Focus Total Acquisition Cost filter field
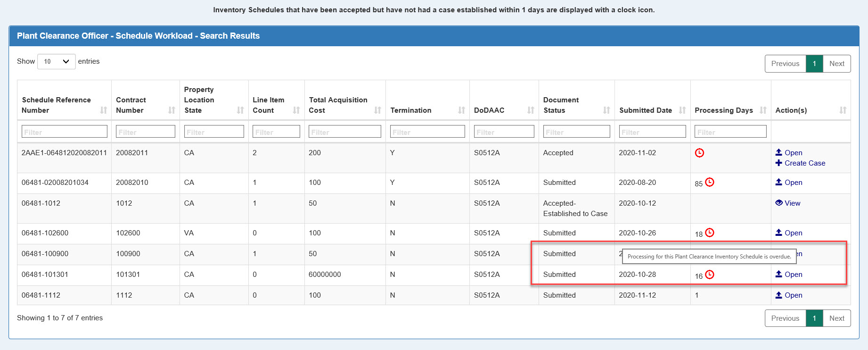This screenshot has width=868, height=350. tap(345, 132)
